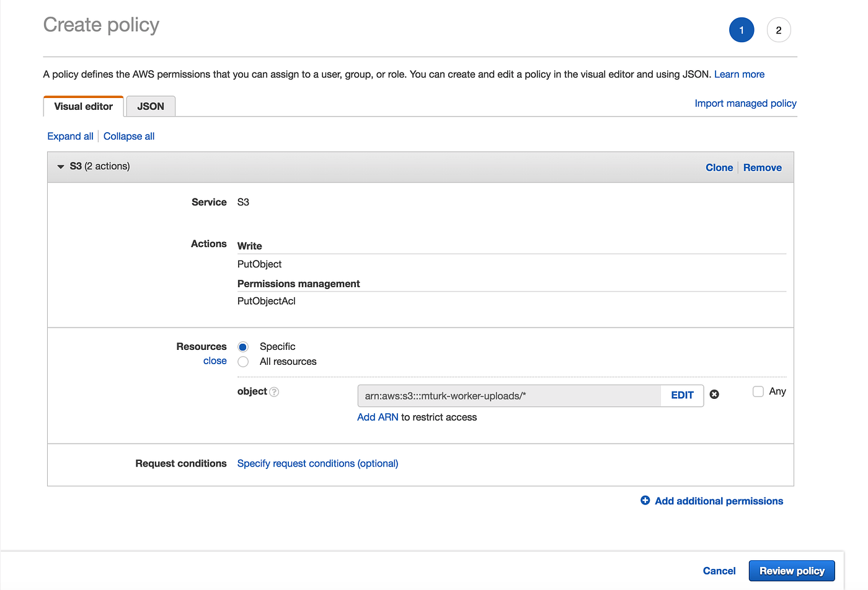Click the plus icon beside Add additional permissions
This screenshot has width=868, height=590.
pos(645,501)
